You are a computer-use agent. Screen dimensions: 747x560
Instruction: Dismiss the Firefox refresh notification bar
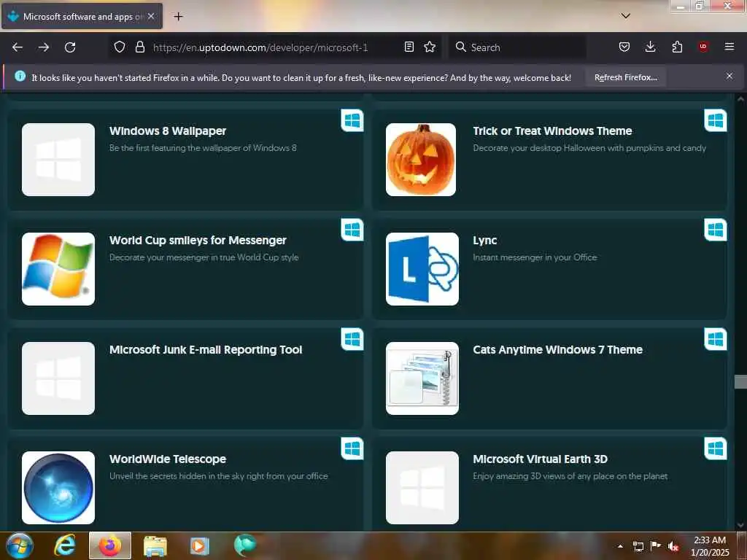tap(729, 76)
